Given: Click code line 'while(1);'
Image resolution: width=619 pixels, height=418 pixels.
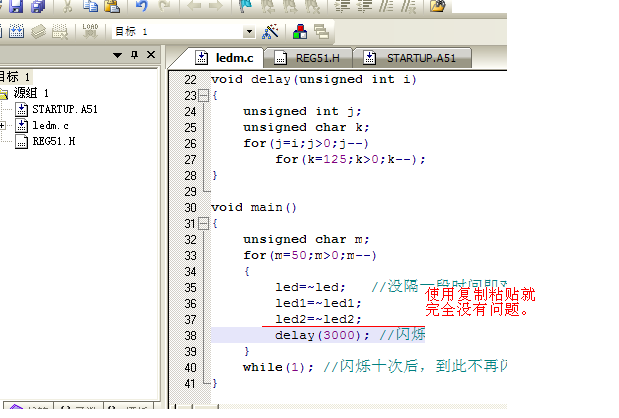Looking at the screenshot, I should (278, 367).
